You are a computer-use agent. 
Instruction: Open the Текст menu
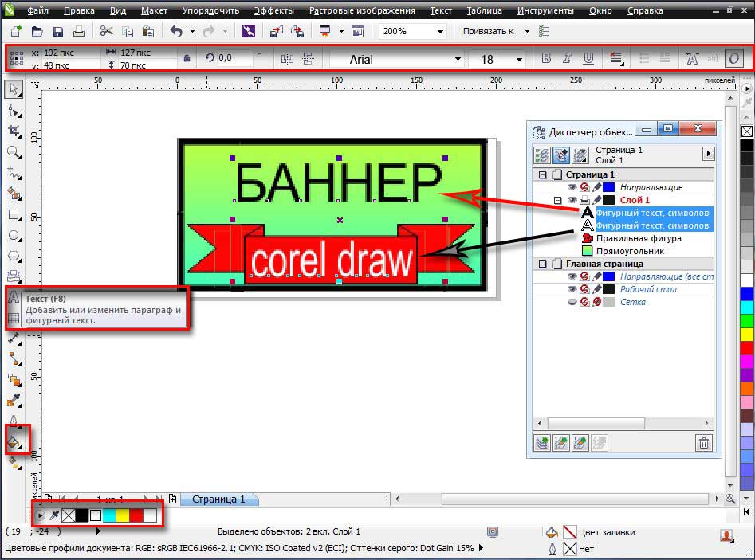441,10
